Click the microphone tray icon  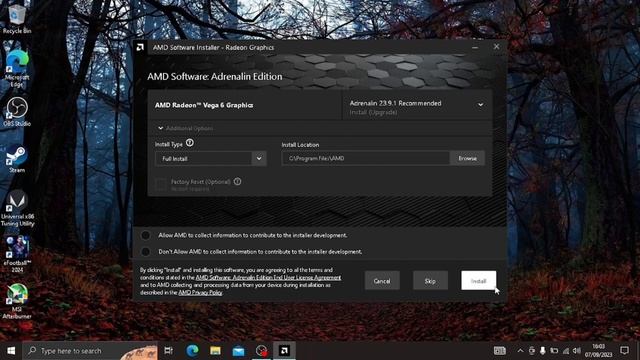click(x=542, y=351)
